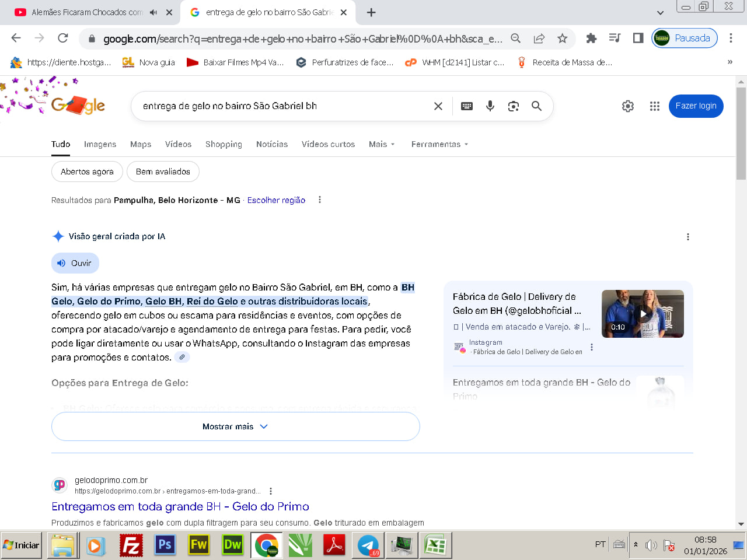This screenshot has width=747, height=560.
Task: Bookmark this page with the star icon
Action: 562,38
